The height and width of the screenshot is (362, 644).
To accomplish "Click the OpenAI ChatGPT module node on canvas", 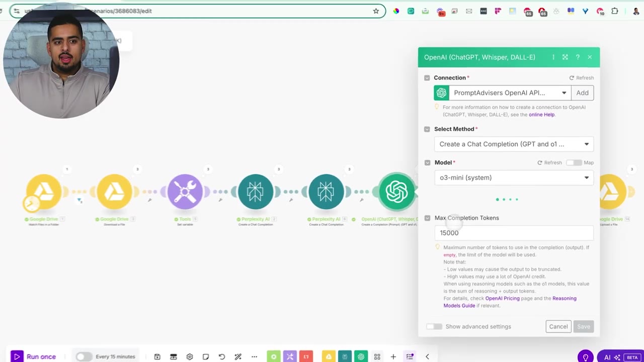I will click(x=396, y=192).
